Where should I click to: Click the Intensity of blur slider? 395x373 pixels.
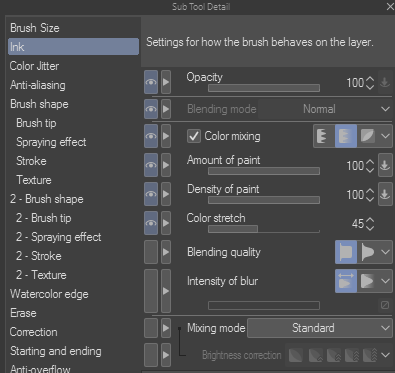pos(264,305)
